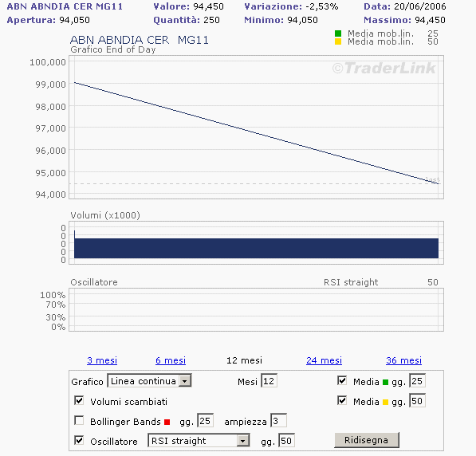Click the yellow swatch beside Media gg. 50
476x456 pixels.
386,403
